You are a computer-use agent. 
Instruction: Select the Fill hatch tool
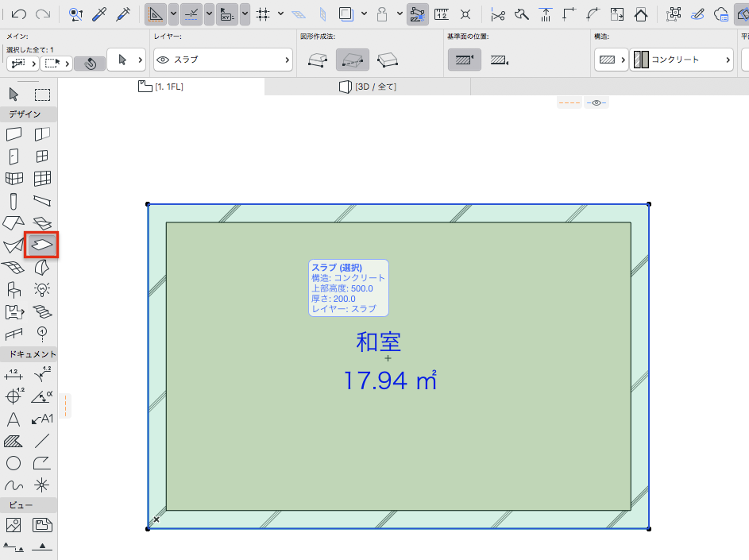(14, 441)
